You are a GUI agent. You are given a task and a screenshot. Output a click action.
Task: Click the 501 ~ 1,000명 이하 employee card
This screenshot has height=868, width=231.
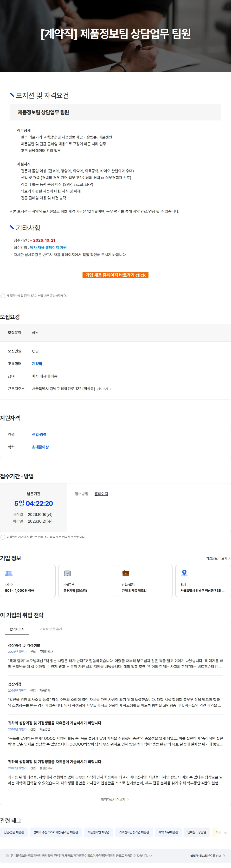click(28, 581)
